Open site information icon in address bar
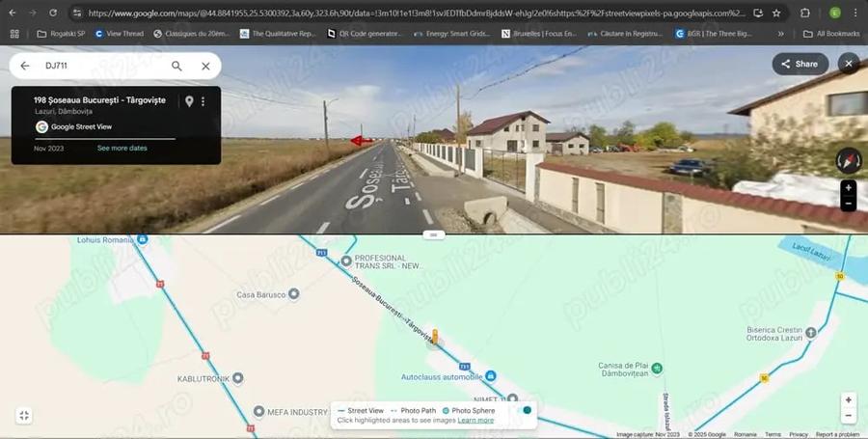 pos(77,13)
